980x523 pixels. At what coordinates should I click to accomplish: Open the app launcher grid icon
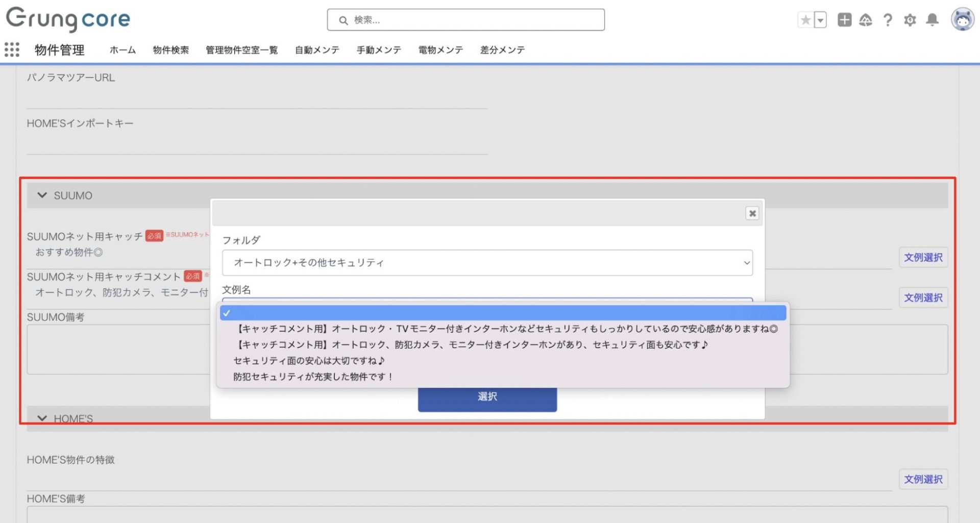(12, 49)
